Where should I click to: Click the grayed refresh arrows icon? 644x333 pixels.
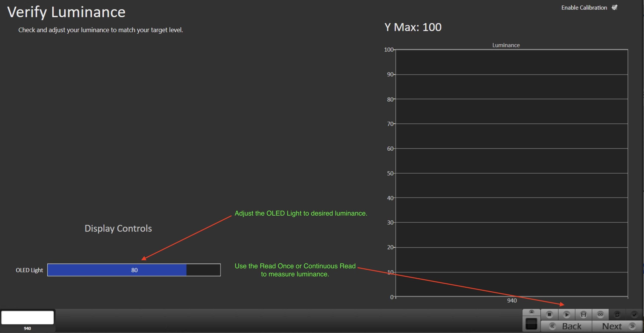(617, 314)
